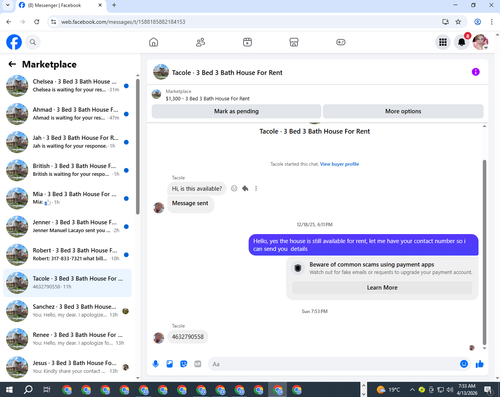Open the notifications bell
This screenshot has height=397, width=500.
click(x=462, y=42)
